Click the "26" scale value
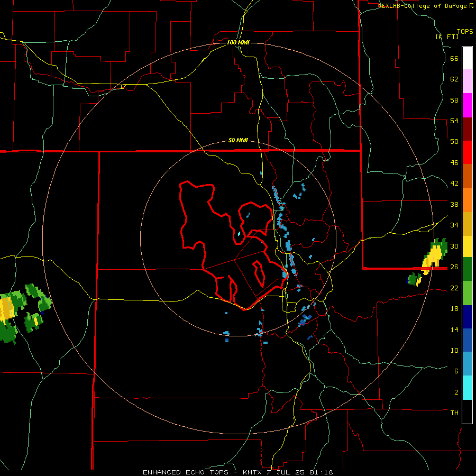 point(454,267)
